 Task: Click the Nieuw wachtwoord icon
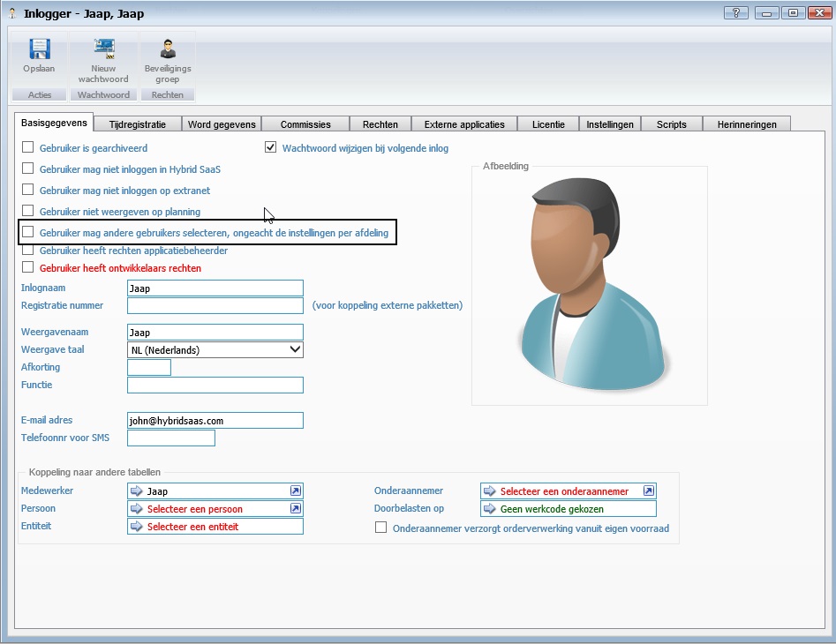click(x=103, y=49)
